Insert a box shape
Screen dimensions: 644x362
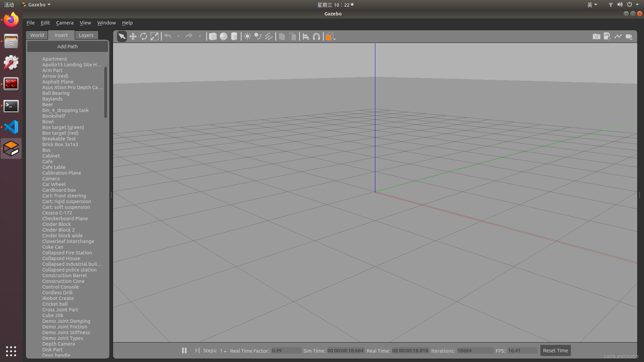[213, 37]
